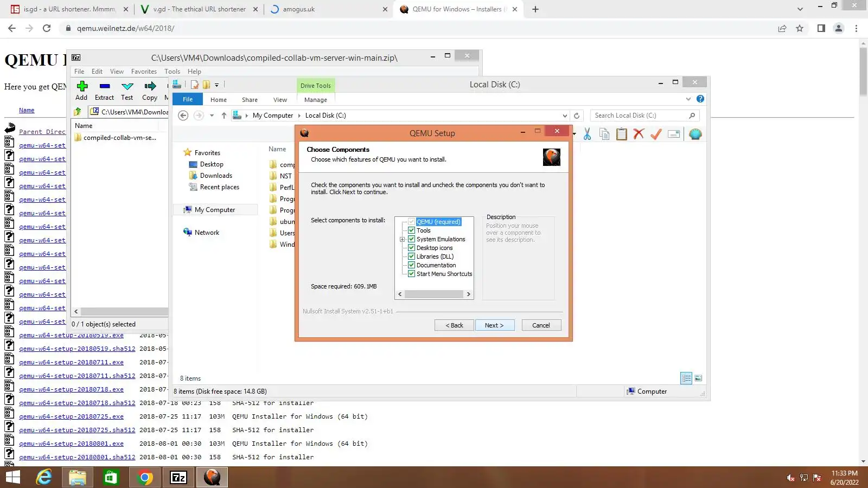Uncheck the System Emulations component

(x=412, y=239)
